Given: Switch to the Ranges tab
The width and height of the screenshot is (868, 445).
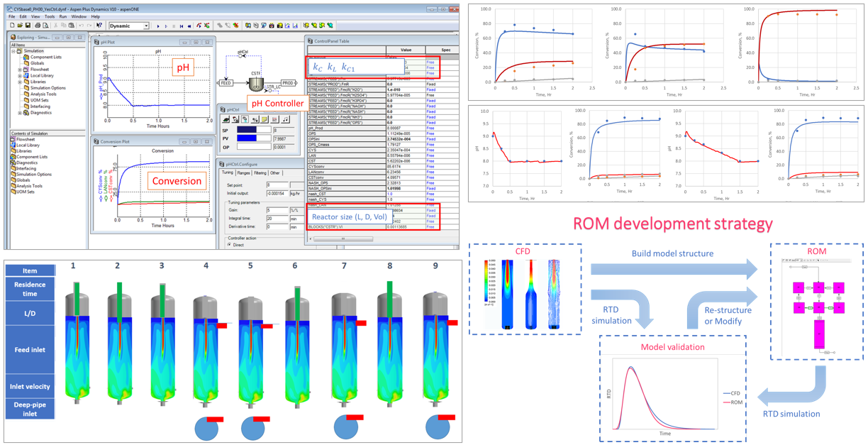Looking at the screenshot, I should [243, 173].
